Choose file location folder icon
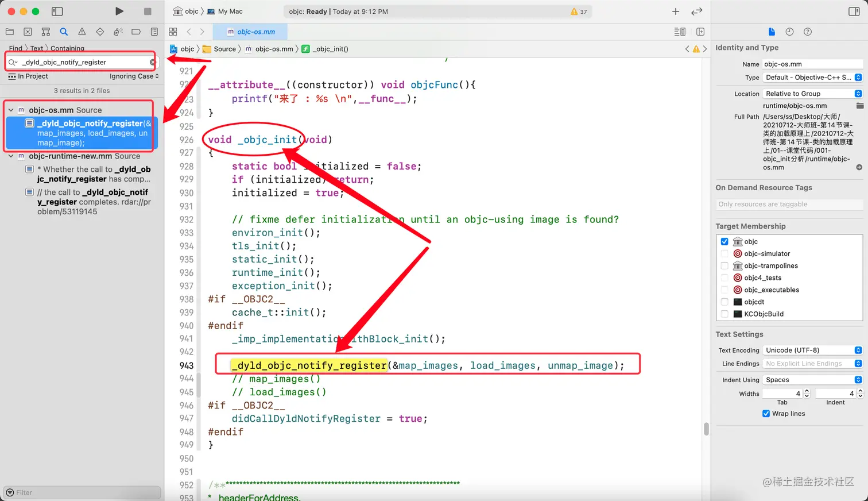 859,106
